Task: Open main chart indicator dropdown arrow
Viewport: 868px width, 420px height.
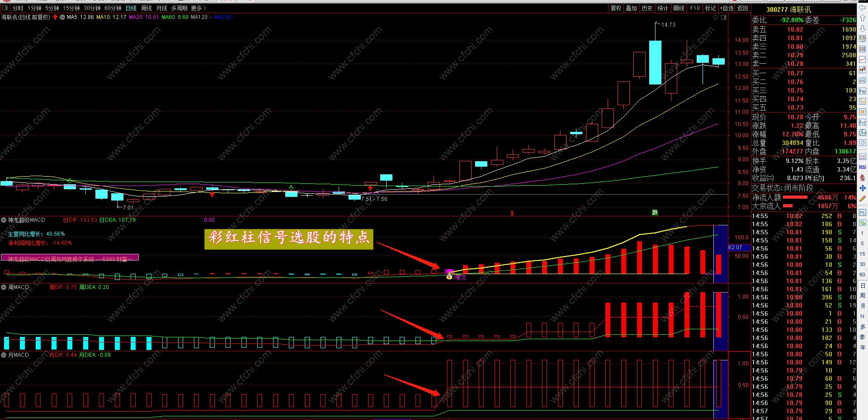Action: point(62,17)
